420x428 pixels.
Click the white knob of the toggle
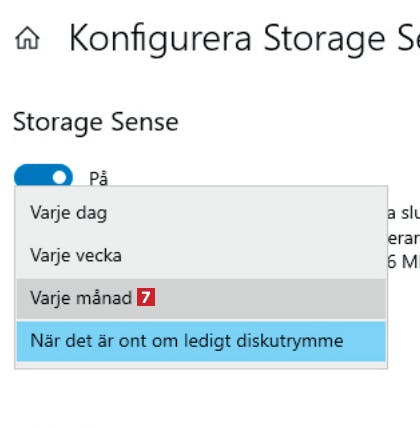[60, 178]
